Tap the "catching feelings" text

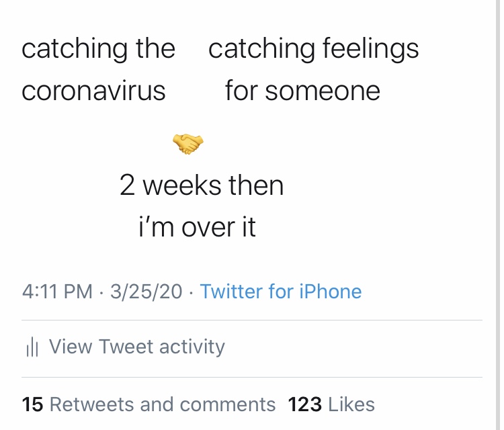coord(313,49)
